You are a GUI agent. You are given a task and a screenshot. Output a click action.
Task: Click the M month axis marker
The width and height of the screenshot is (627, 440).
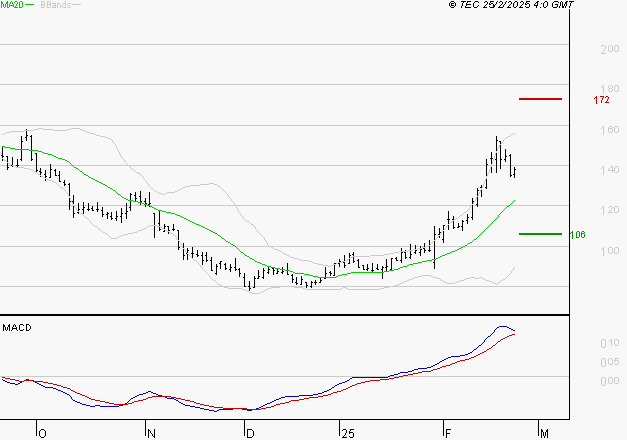544,434
